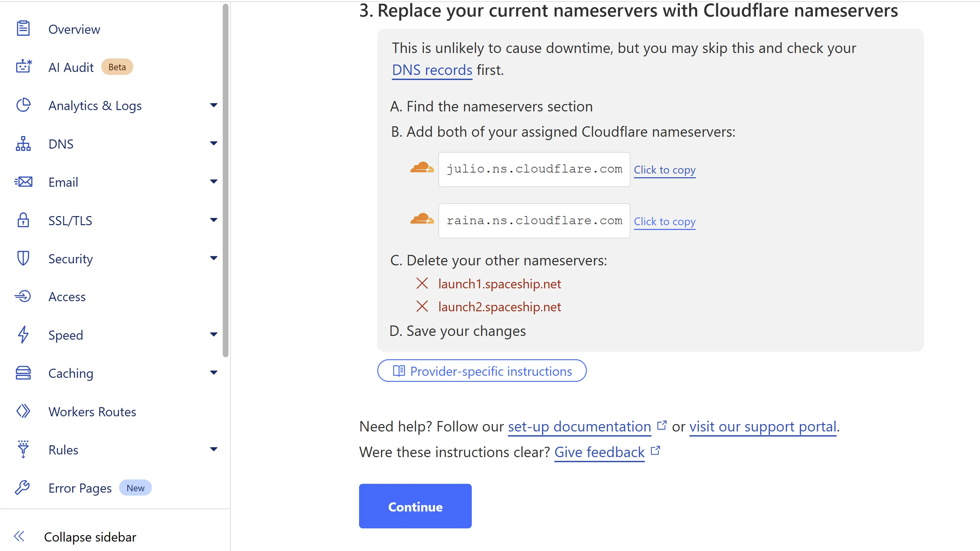Image resolution: width=980 pixels, height=551 pixels.
Task: Open the AI Audit sidebar item
Action: click(71, 67)
